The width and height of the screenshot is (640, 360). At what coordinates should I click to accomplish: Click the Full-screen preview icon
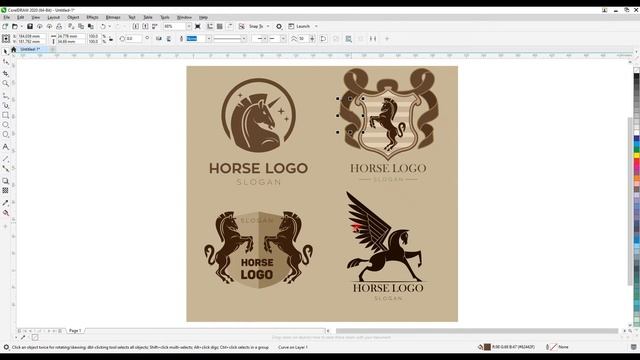pyautogui.click(x=198, y=26)
